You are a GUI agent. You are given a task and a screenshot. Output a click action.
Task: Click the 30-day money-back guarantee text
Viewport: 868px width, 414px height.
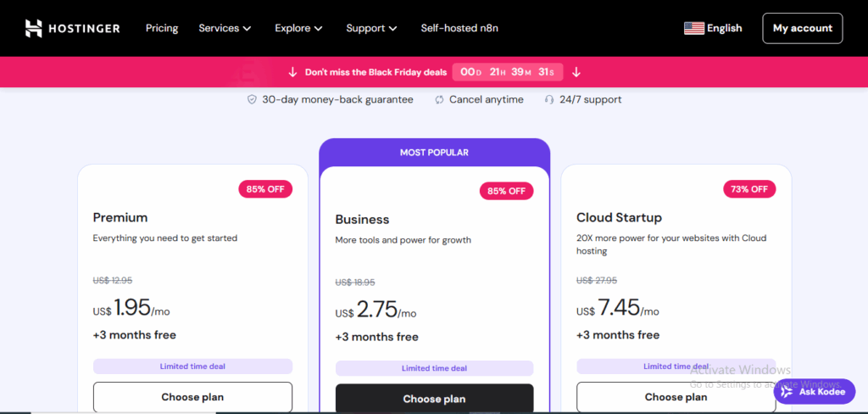tap(337, 100)
